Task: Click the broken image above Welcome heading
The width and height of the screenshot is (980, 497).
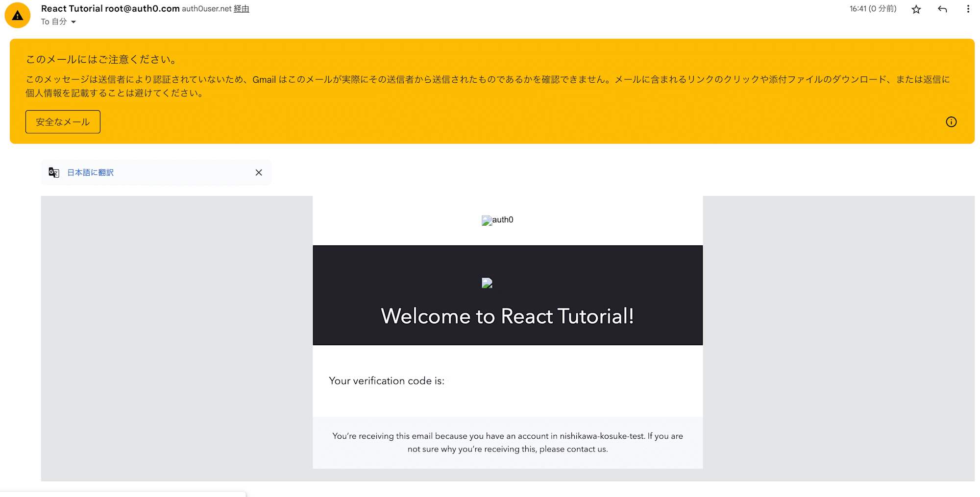Action: click(487, 283)
